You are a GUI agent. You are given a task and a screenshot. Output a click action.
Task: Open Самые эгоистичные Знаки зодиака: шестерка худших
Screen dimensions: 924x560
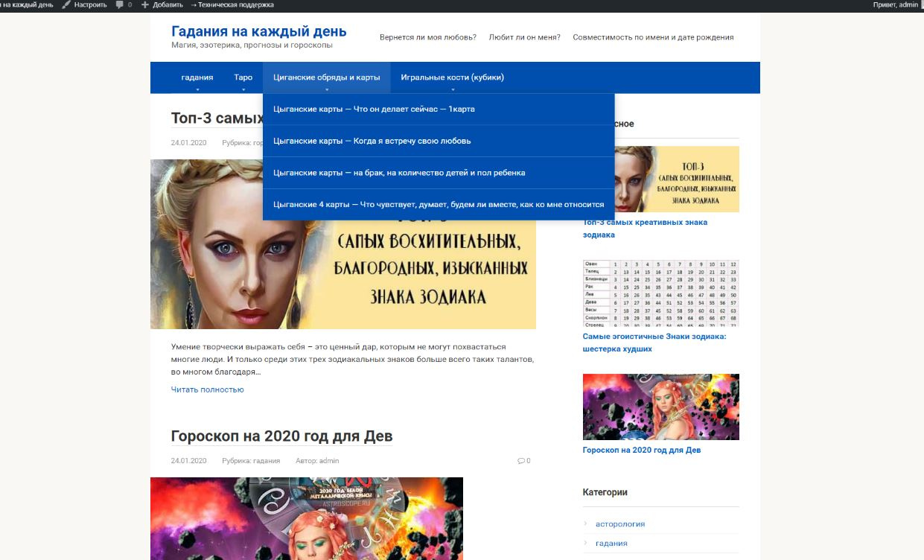[x=654, y=343]
